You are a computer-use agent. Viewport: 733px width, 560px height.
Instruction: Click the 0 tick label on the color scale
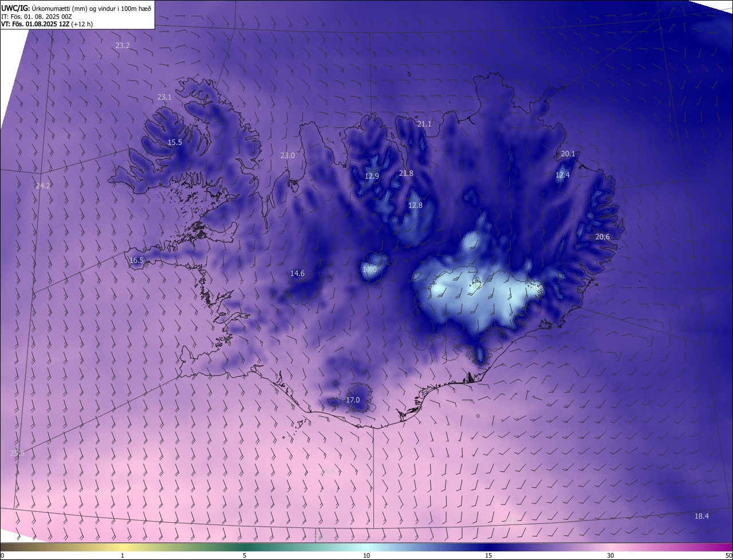click(2, 555)
